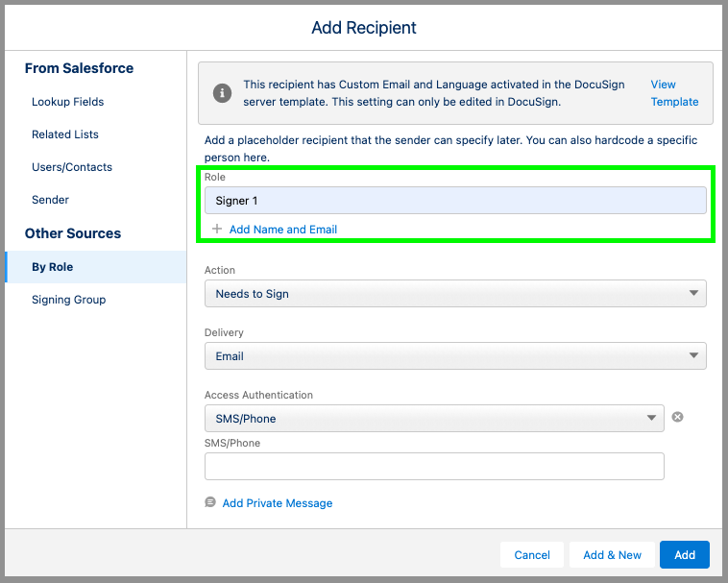Click the Add Private Message link
Viewport: 728px width, 583px height.
[278, 503]
